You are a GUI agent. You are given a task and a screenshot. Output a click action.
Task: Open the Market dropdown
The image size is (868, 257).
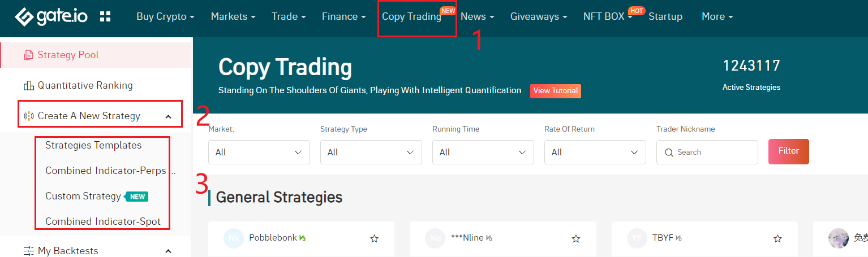pyautogui.click(x=259, y=153)
